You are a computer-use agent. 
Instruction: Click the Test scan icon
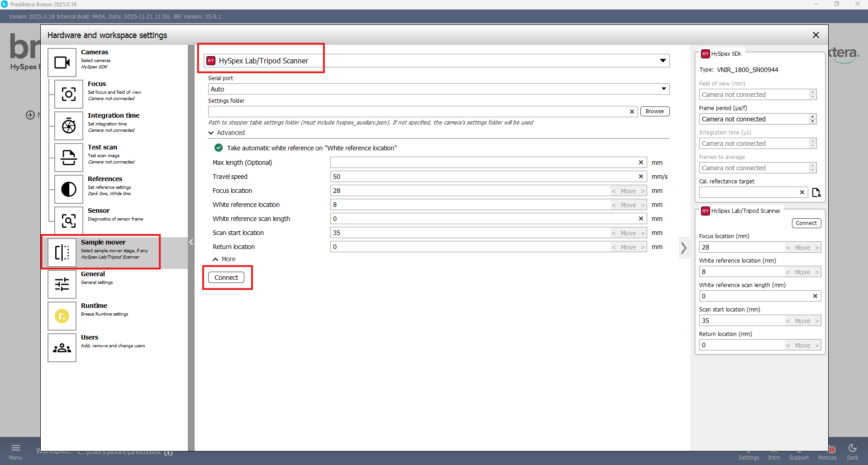[69, 158]
